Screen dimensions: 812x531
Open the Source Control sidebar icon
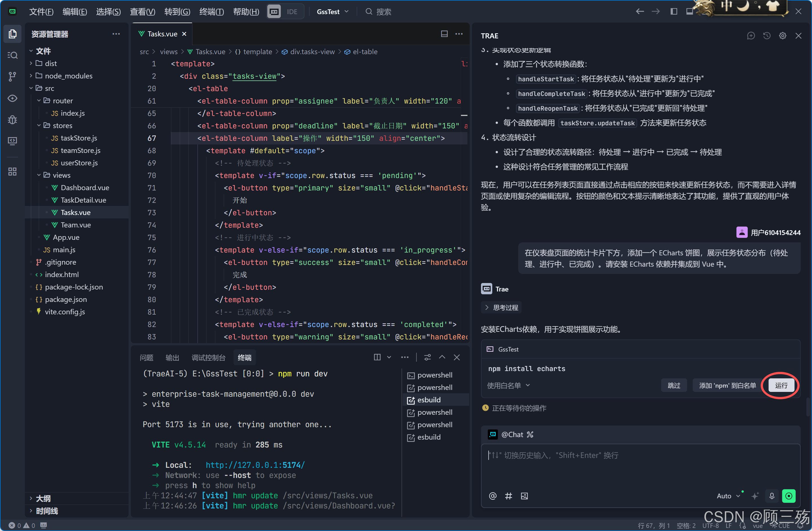[12, 76]
